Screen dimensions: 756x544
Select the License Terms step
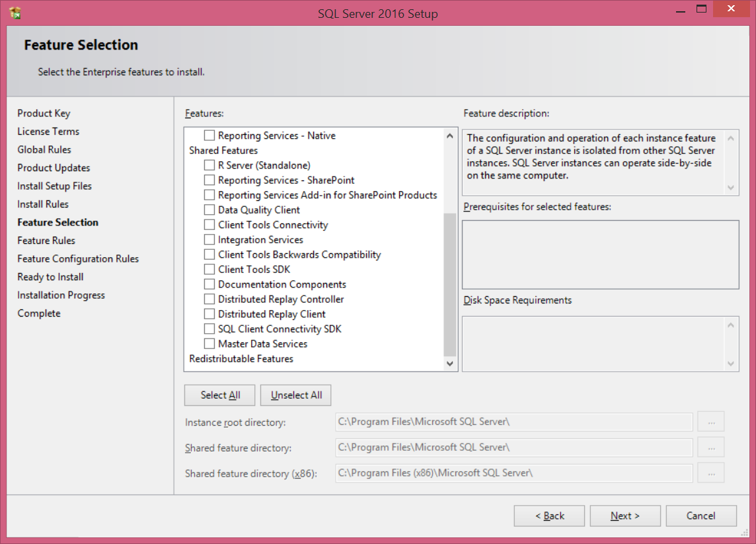coord(48,132)
